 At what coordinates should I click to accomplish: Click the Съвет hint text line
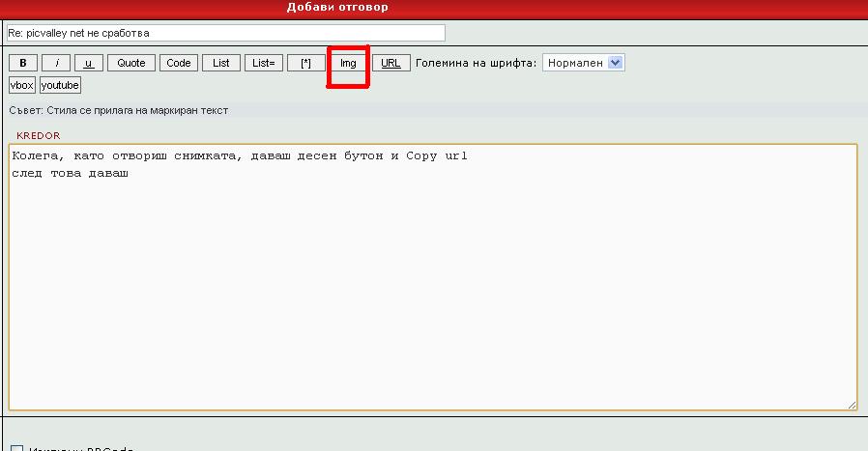119,110
